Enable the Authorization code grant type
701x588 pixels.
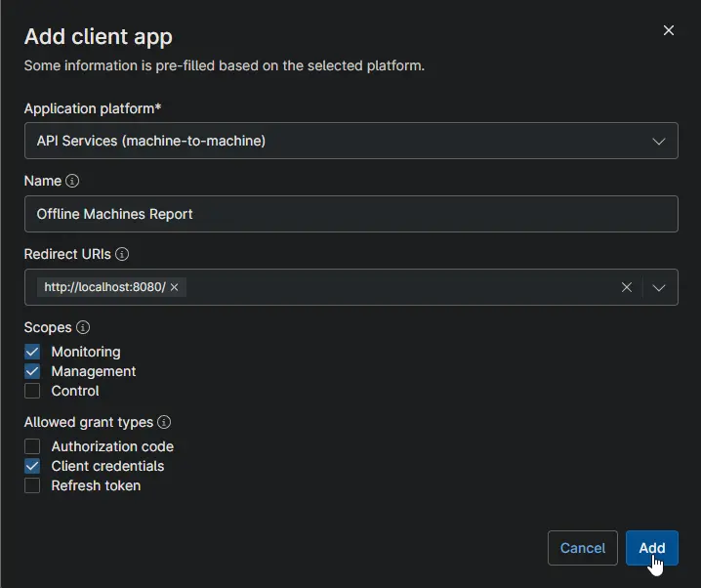pyautogui.click(x=32, y=446)
